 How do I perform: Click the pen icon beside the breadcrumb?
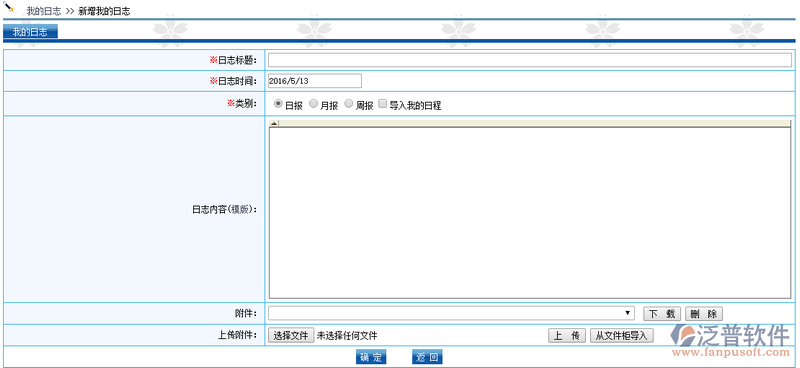(x=9, y=7)
